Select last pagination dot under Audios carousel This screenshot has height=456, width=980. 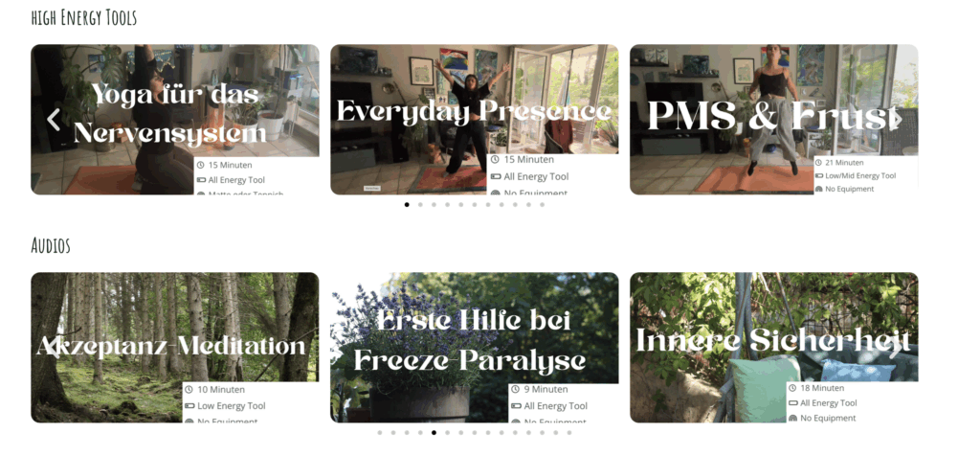(568, 432)
